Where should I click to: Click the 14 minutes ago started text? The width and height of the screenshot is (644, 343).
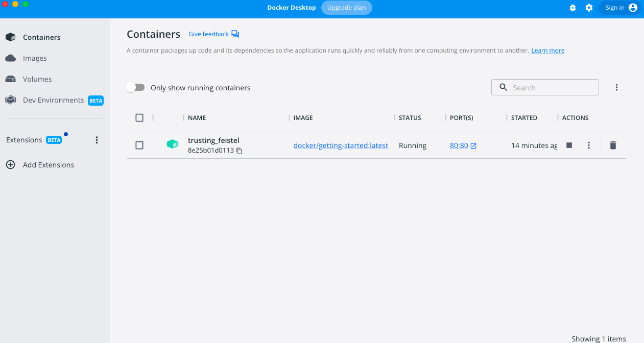tap(534, 145)
